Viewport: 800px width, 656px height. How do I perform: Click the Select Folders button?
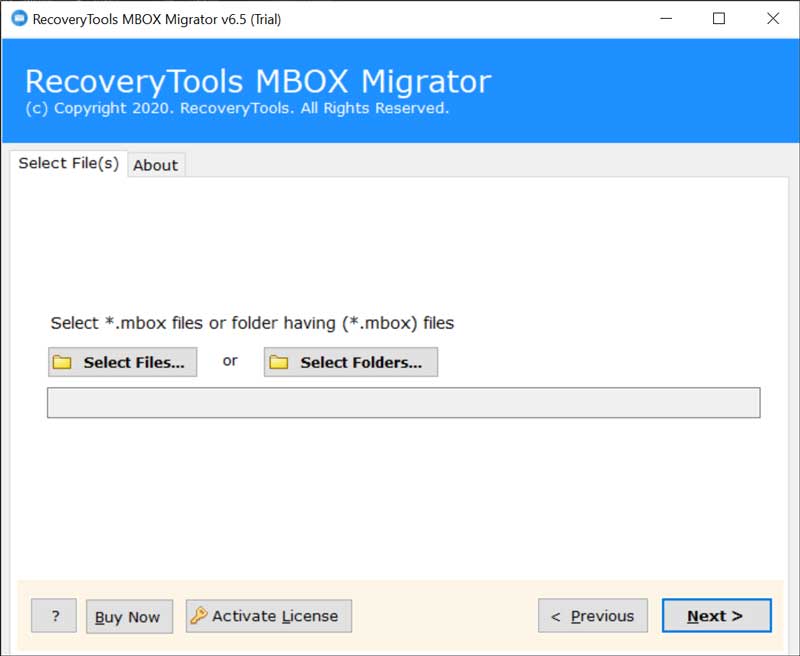tap(351, 362)
